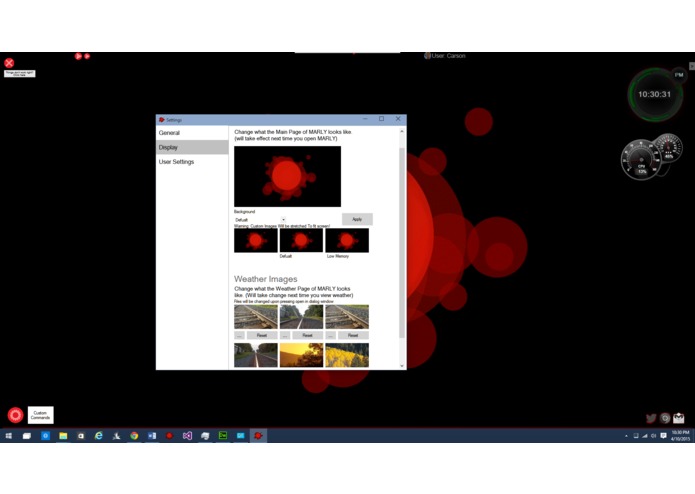This screenshot has width=695, height=494.
Task: Click the red circle app icon on taskbar
Action: coord(169,436)
